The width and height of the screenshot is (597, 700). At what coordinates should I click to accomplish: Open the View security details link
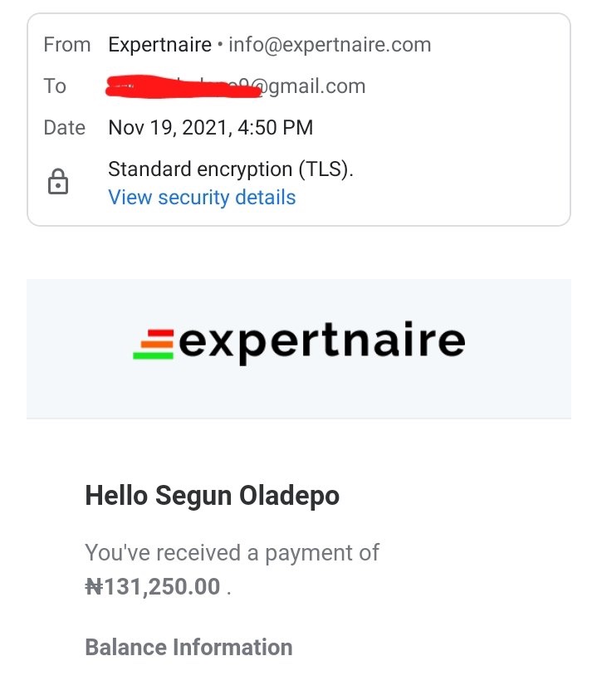202,198
